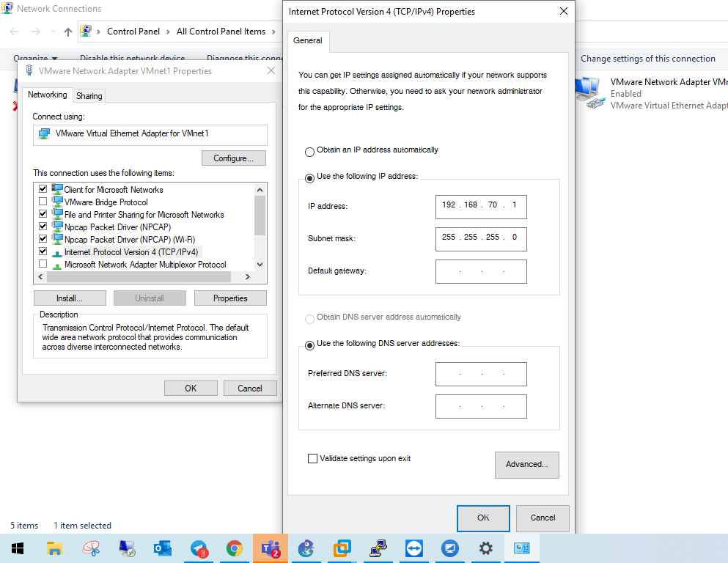Click the Install... button
Image resolution: width=728 pixels, height=563 pixels.
click(70, 298)
